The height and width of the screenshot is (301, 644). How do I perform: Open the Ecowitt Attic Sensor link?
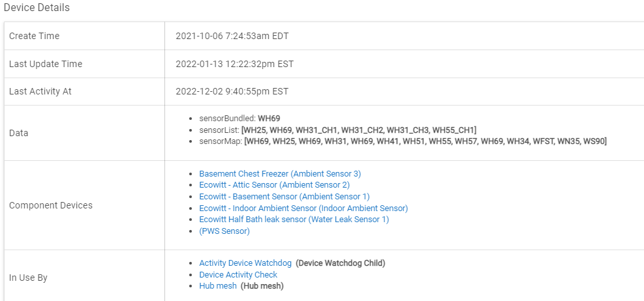tap(274, 185)
